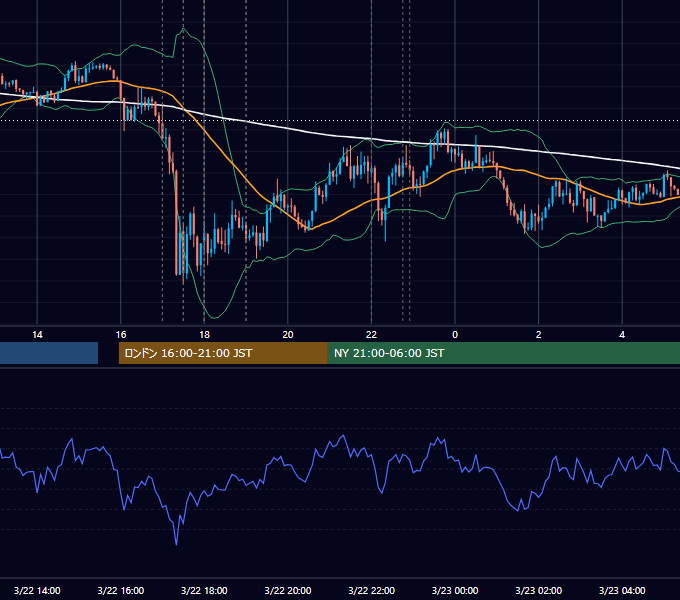Click the hour label 16 on axis

(x=121, y=335)
